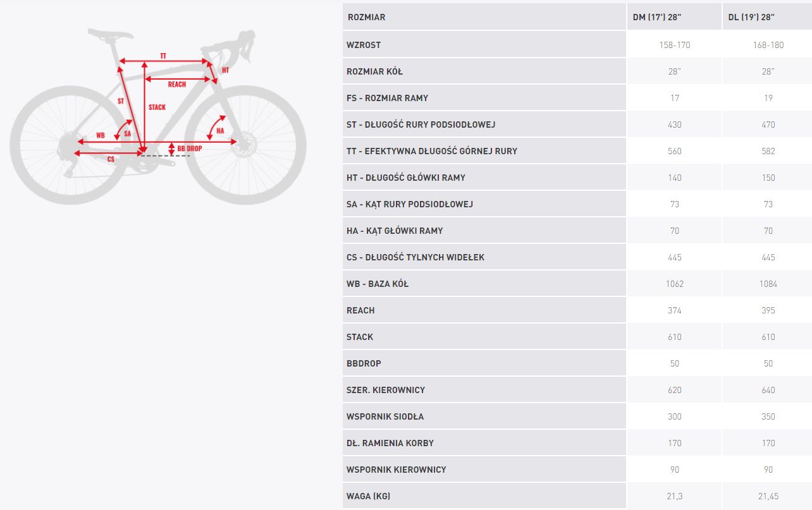The height and width of the screenshot is (510, 812).
Task: Click the WB label on the diagram
Action: click(100, 135)
